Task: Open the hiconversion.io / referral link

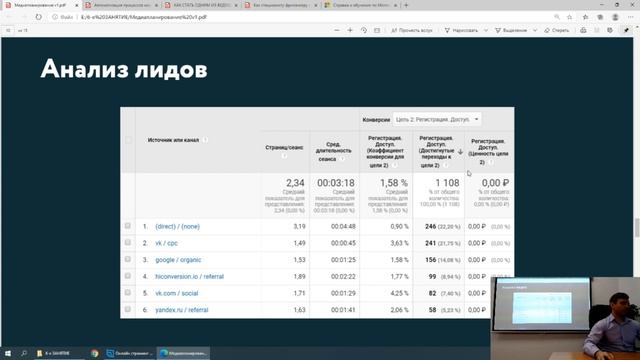Action: click(x=189, y=277)
